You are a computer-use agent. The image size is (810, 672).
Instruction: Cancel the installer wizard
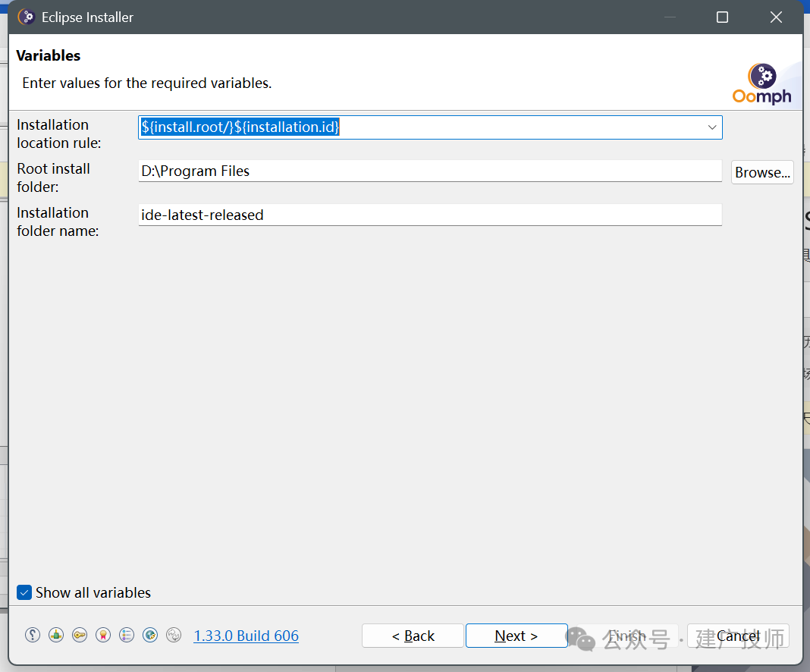(738, 636)
